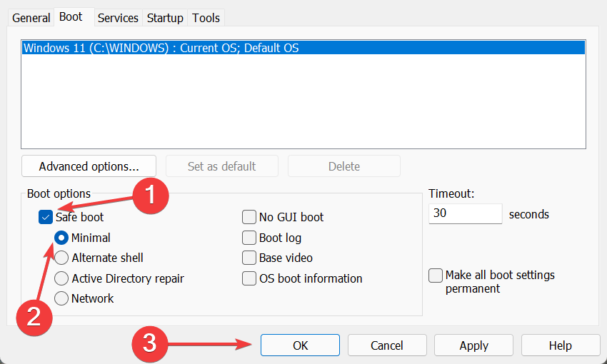Enable the No GUI boot checkbox

coord(249,217)
